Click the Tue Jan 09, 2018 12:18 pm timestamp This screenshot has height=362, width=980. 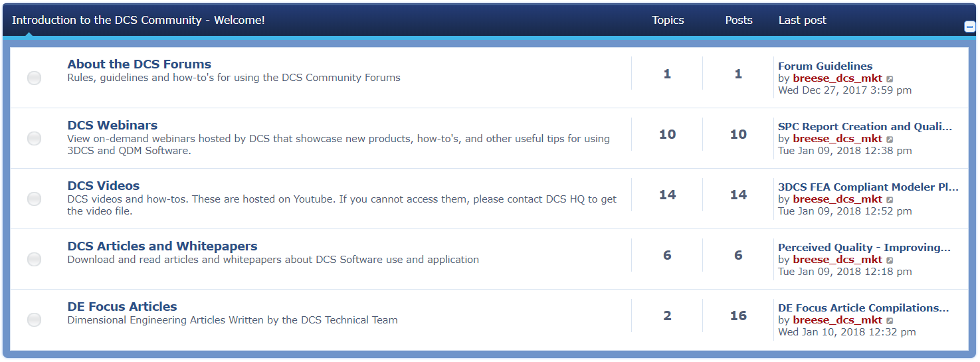pos(845,272)
